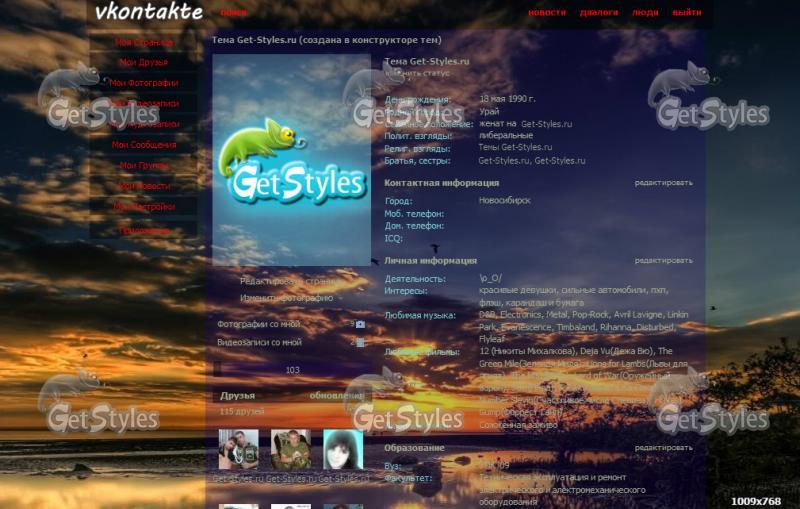The height and width of the screenshot is (509, 800).
Task: Open Мои Видеозаписи in the sidebar
Action: [x=144, y=104]
